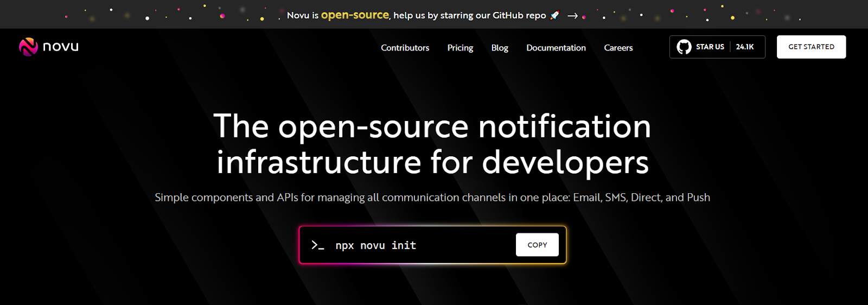Click the GET STARTED button
Viewport: 868px width, 305px height.
tap(811, 47)
